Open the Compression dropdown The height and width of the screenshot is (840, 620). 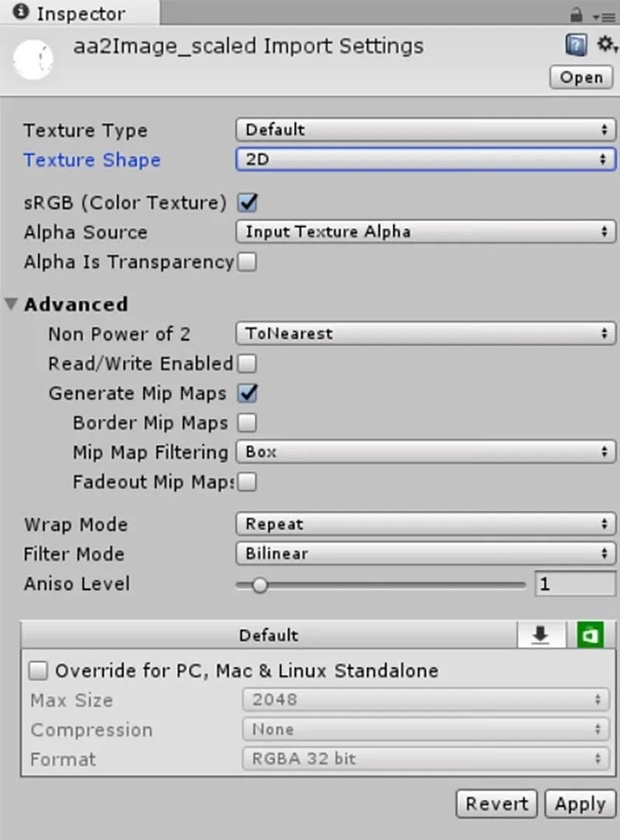[x=425, y=729]
